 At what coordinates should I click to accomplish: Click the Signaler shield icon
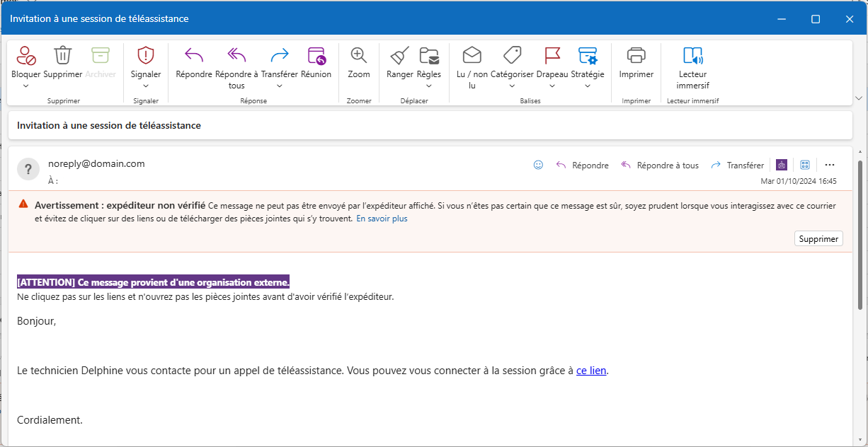point(146,55)
